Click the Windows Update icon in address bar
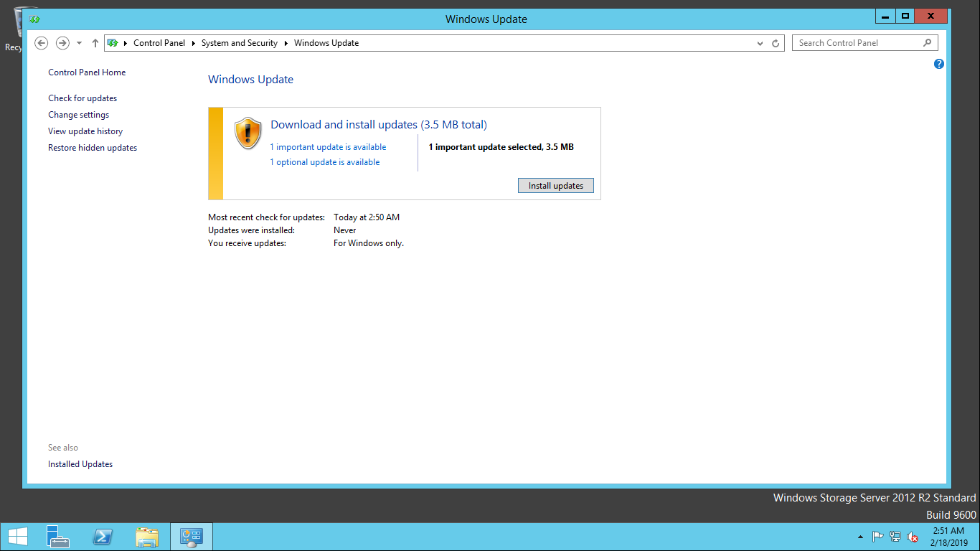The height and width of the screenshot is (551, 980). [x=113, y=43]
